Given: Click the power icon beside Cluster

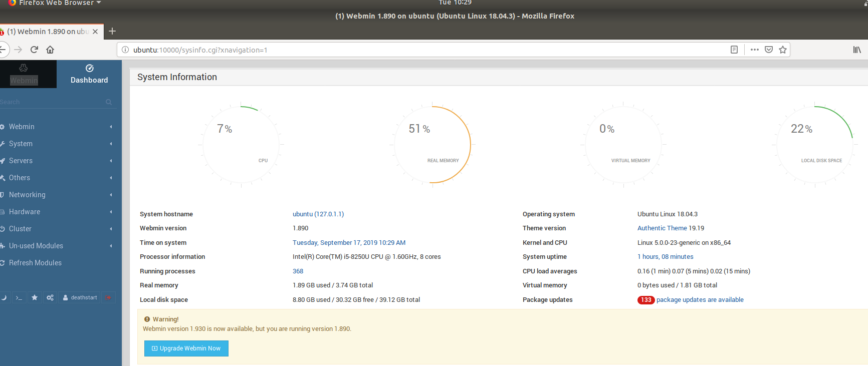Looking at the screenshot, I should click(x=2, y=229).
